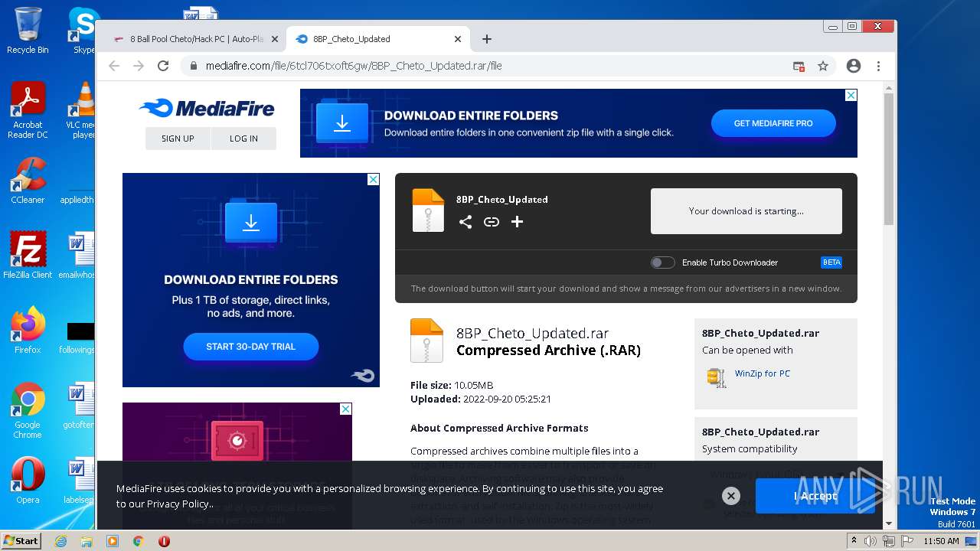The image size is (980, 551).
Task: Open a new browser tab
Action: pos(487,39)
